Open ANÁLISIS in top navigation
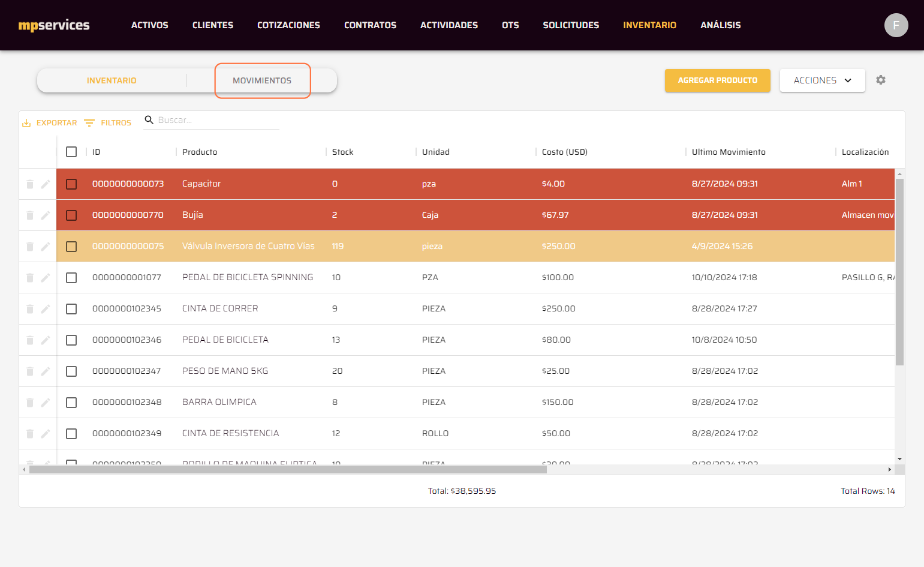This screenshot has height=567, width=924. pos(721,25)
